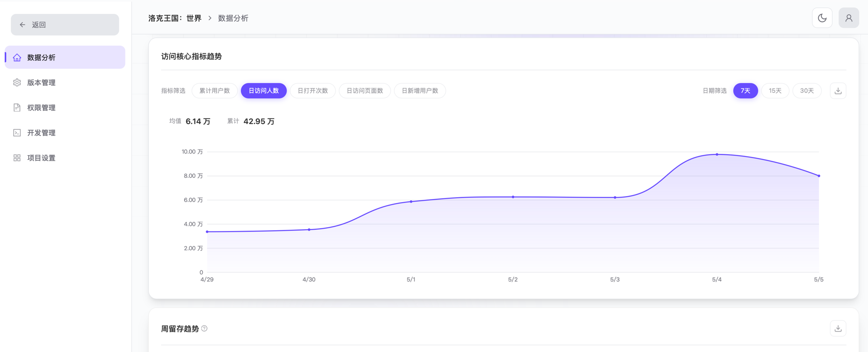Click the gear icon beside 版本管理
The image size is (868, 352).
click(17, 82)
